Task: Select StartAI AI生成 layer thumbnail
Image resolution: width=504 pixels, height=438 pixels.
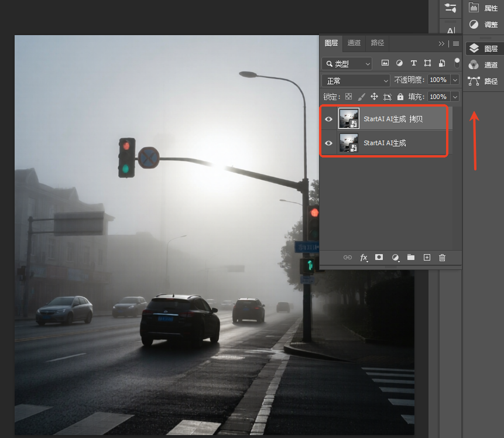Action: click(x=349, y=143)
